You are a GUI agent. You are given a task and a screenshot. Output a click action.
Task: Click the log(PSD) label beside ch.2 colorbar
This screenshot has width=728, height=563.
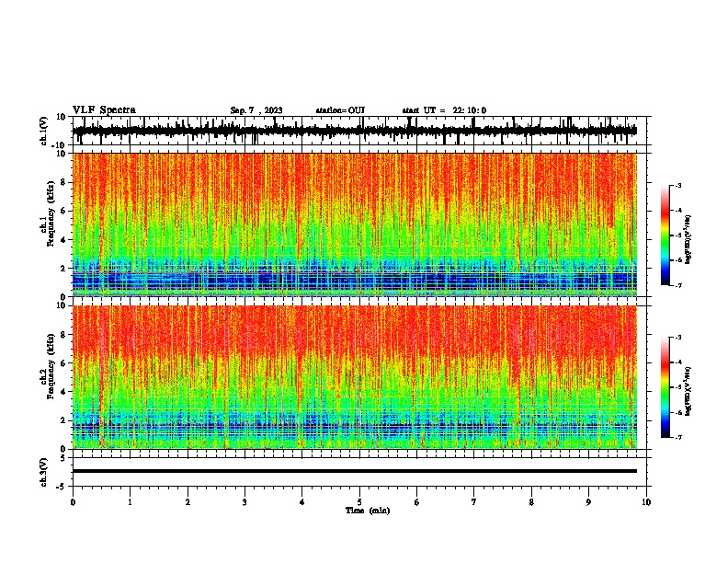pyautogui.click(x=688, y=392)
